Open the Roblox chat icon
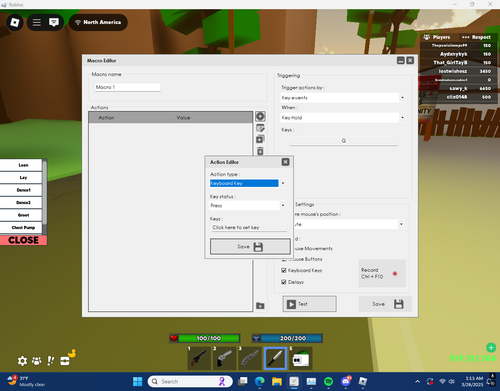The width and height of the screenshot is (500, 391). click(54, 22)
